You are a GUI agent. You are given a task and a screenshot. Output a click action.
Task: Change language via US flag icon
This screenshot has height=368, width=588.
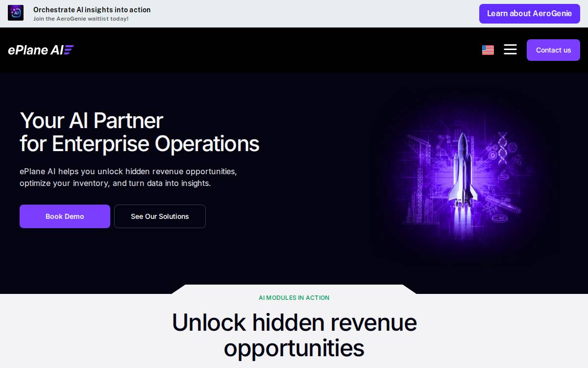coord(488,50)
